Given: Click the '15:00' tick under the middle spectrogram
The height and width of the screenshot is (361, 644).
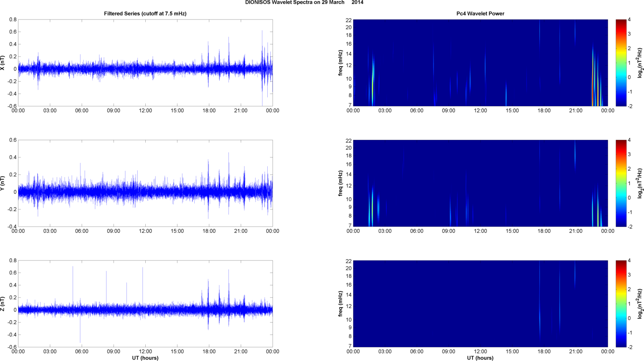Looking at the screenshot, I should [512, 231].
